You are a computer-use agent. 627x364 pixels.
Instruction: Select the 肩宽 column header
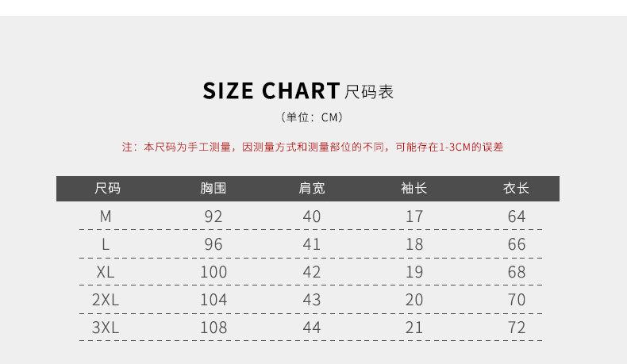pyautogui.click(x=312, y=189)
